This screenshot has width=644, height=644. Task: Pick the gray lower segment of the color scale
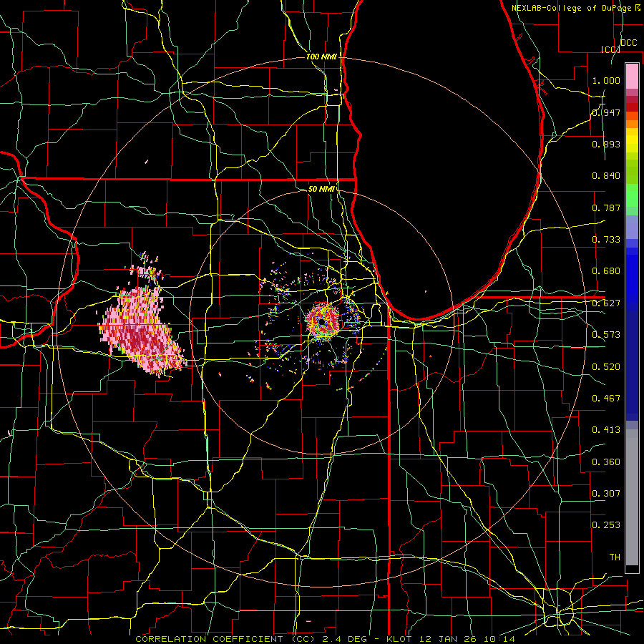tap(632, 497)
